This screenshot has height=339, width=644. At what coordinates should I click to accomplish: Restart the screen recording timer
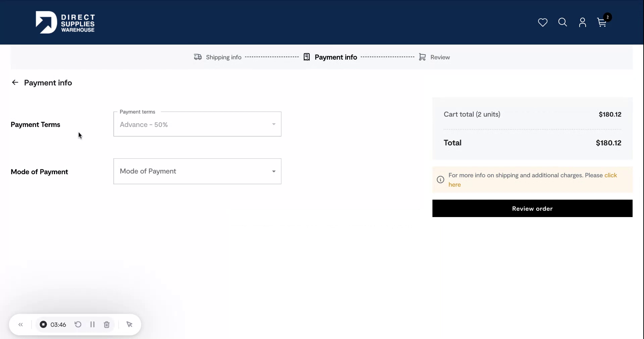pos(78,325)
